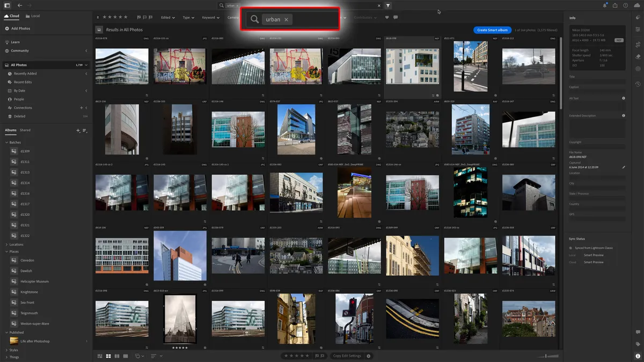The image size is (644, 362).
Task: Filter photos by five-star rating
Action: (x=126, y=17)
